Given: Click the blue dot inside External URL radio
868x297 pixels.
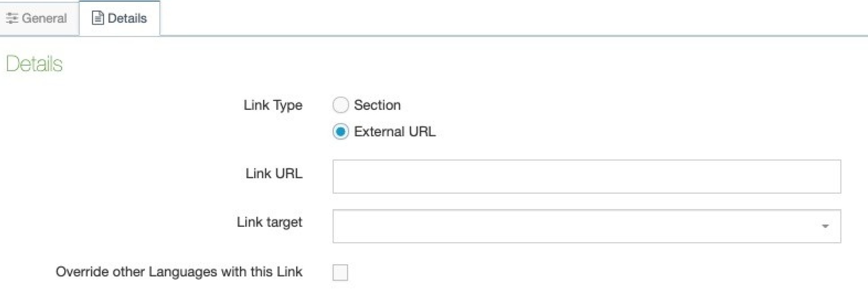Looking at the screenshot, I should (341, 131).
